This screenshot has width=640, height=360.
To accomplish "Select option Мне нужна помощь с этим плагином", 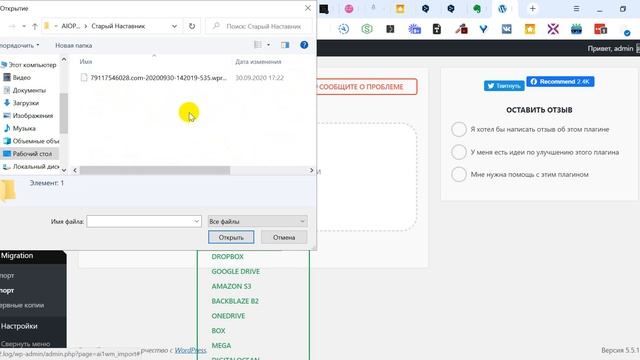I will point(459,174).
